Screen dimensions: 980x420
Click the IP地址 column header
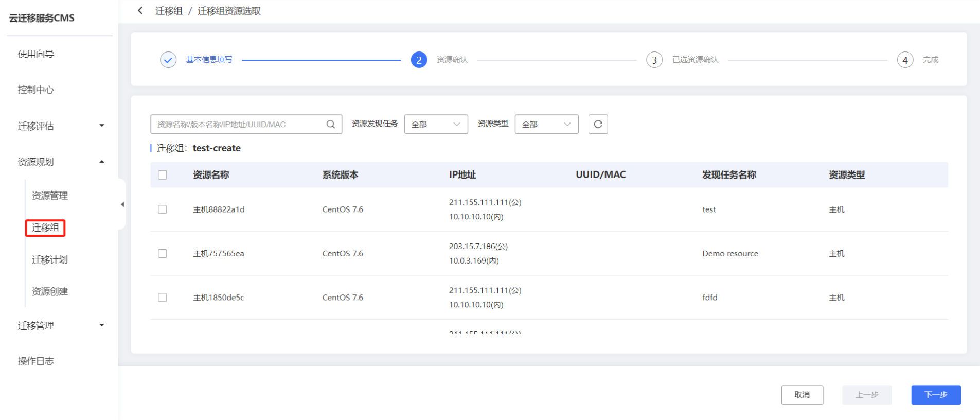[x=462, y=175]
